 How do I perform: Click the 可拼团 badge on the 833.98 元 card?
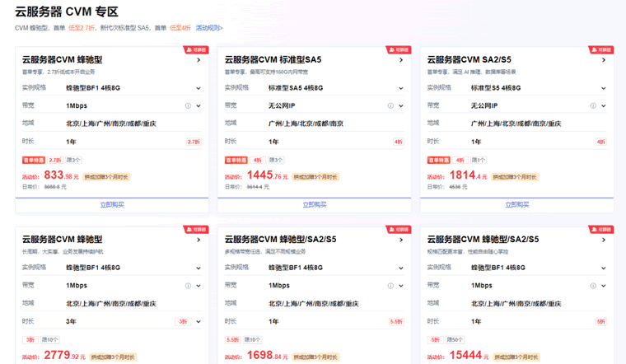point(196,50)
